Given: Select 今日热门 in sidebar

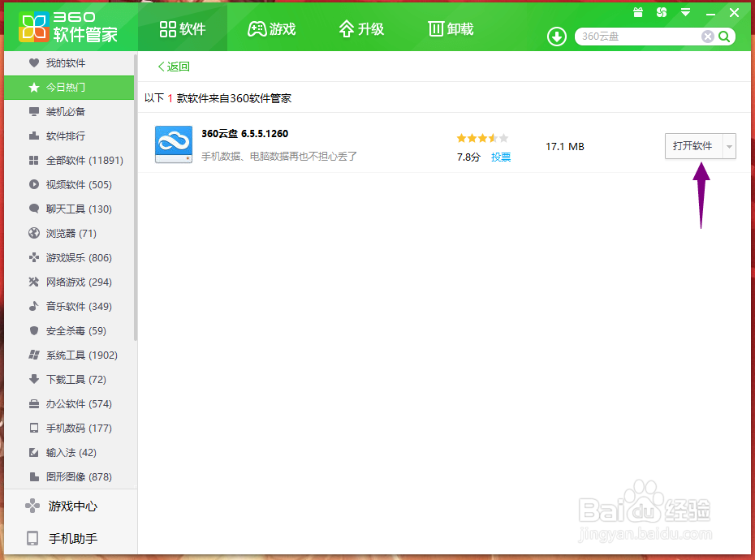Looking at the screenshot, I should click(69, 87).
